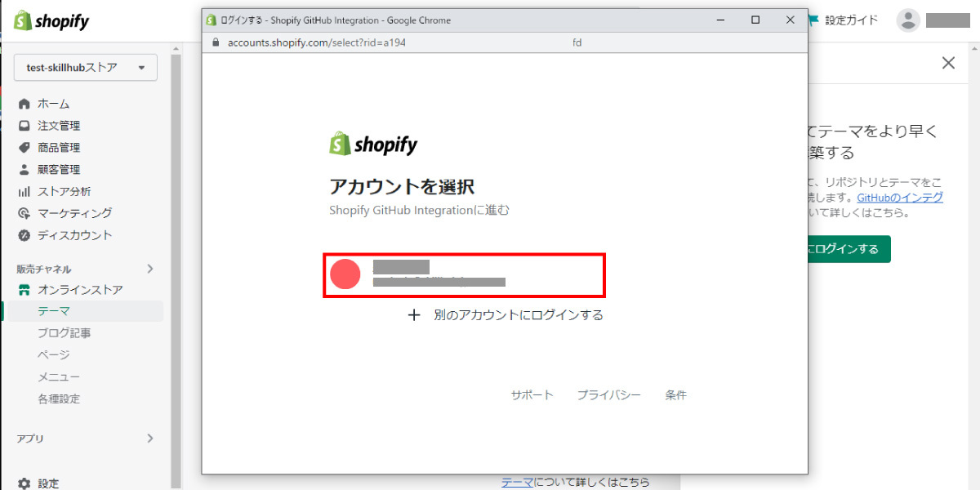980x490 pixels.
Task: Click the Shopify logo in the admin header
Action: click(53, 21)
